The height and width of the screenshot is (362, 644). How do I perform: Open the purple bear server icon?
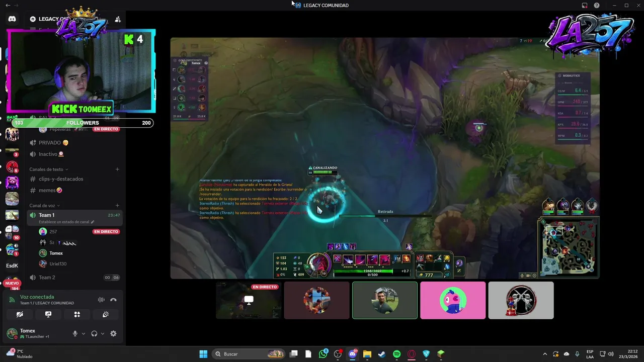(x=12, y=183)
